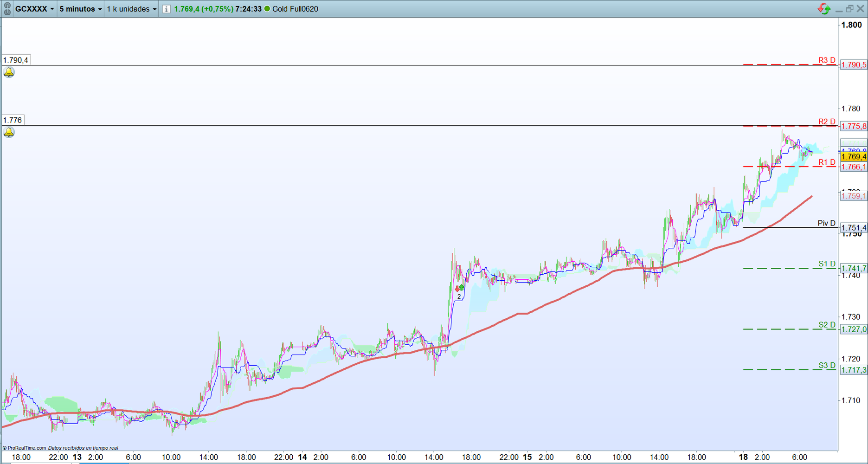Viewport: 868px width, 464px height.
Task: Click the S1 D support label
Action: pyautogui.click(x=827, y=264)
